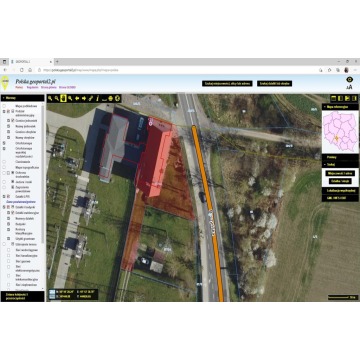360x360 pixels.
Task: Click second panel layout icon above reference map
Action: tap(340, 98)
